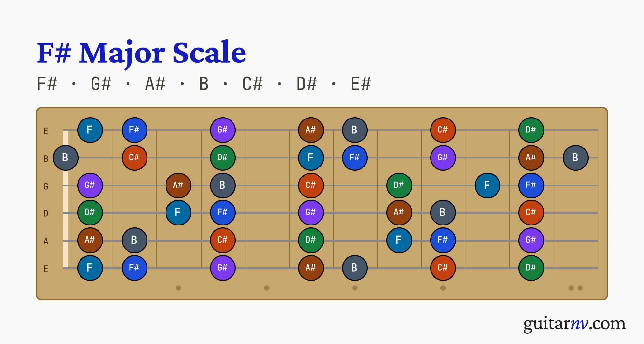Select the rightmost B note on B string
644x344 pixels.
click(x=576, y=158)
